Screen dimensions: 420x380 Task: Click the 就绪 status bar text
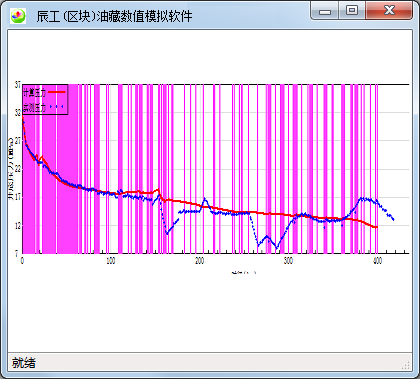pos(24,363)
